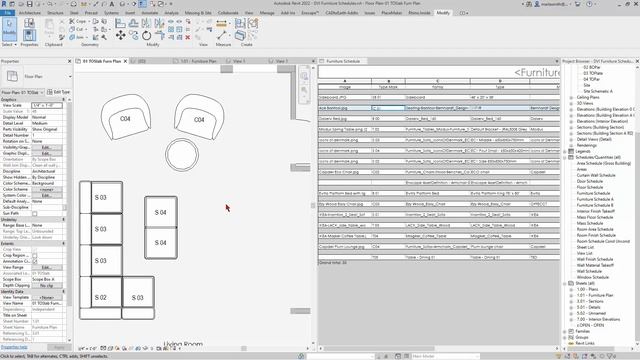The width and height of the screenshot is (640, 360).
Task: Click the Text tool in quick access toolbar
Action: 111,4
